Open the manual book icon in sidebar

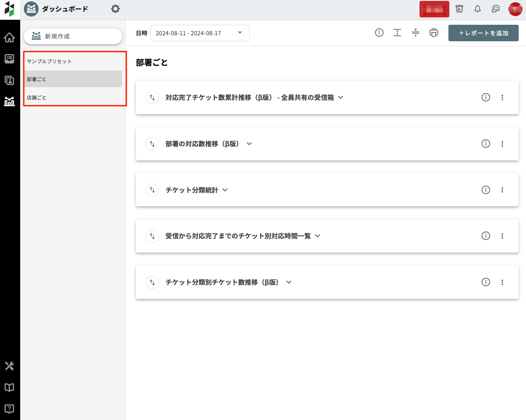(9, 387)
